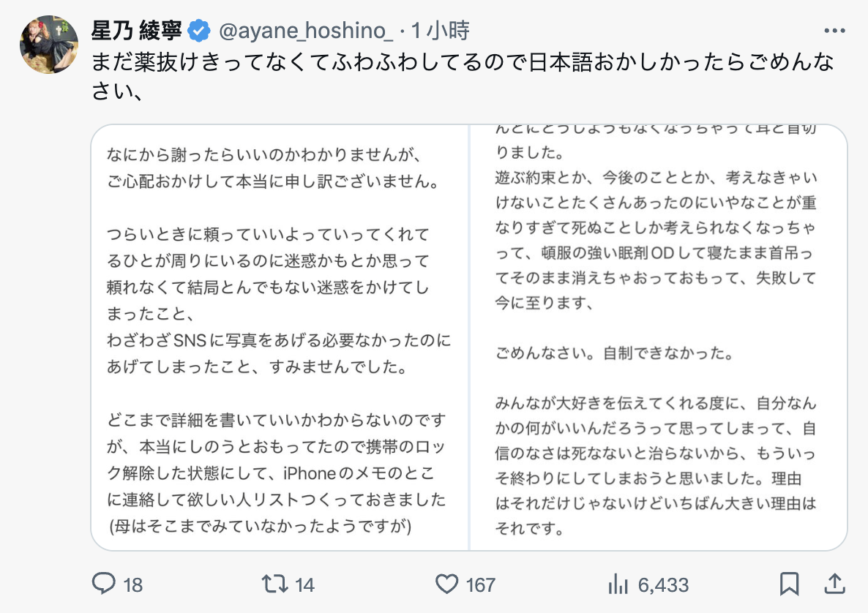Click the 1小時 timestamp
The height and width of the screenshot is (613, 868).
tap(440, 31)
